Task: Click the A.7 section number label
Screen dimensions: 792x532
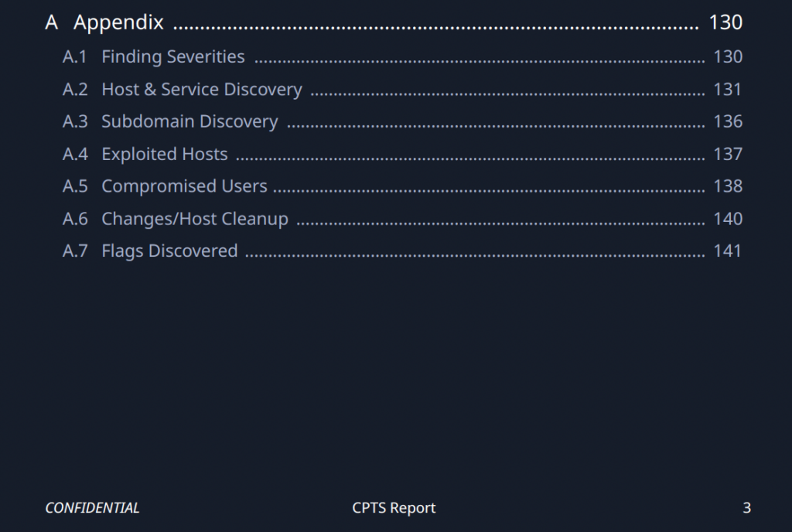Action: (75, 251)
